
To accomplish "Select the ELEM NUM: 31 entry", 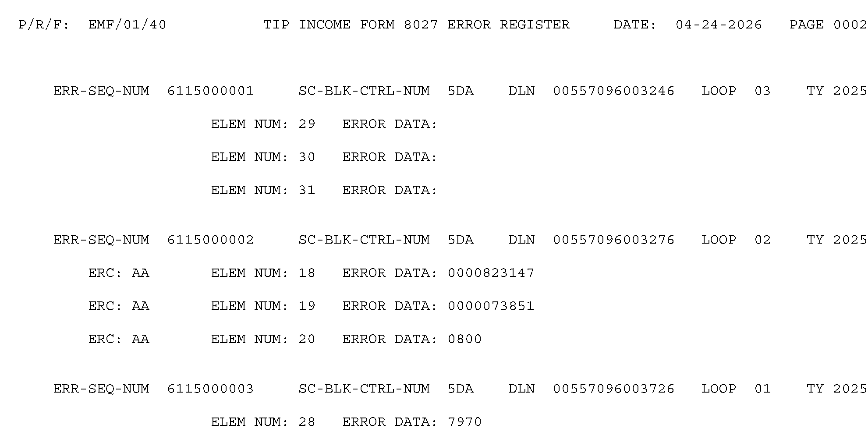I will click(263, 191).
